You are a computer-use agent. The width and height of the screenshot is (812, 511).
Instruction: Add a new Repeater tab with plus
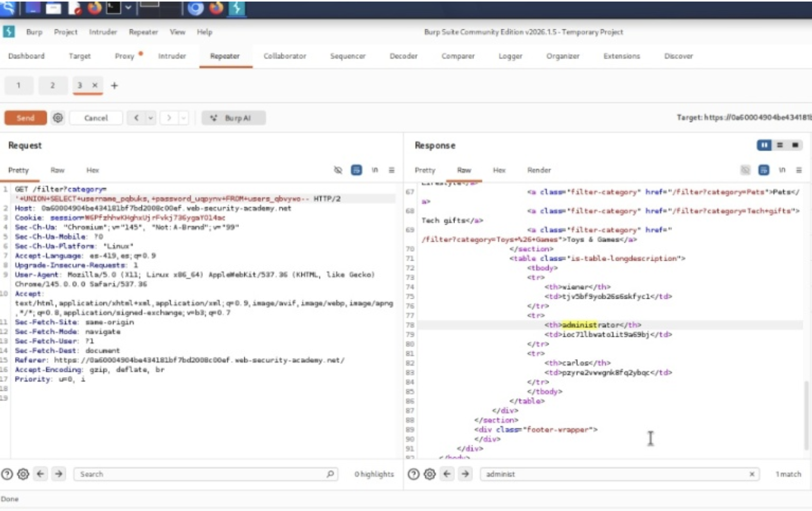pyautogui.click(x=114, y=86)
